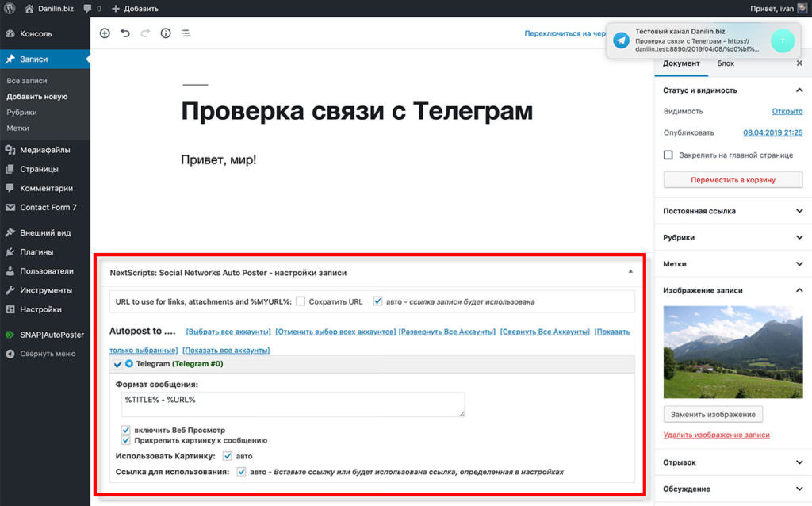Expand Обсуждение panel
Image resolution: width=812 pixels, height=506 pixels.
pyautogui.click(x=733, y=489)
